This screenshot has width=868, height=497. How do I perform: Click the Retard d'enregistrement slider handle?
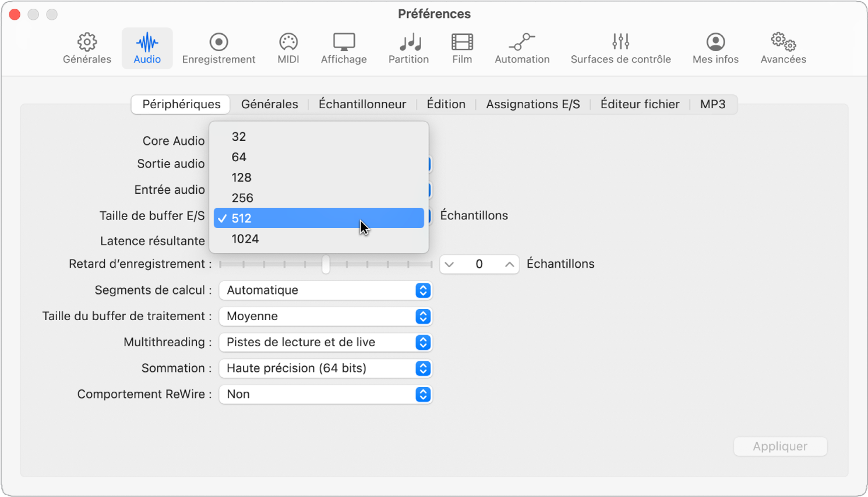coord(326,264)
